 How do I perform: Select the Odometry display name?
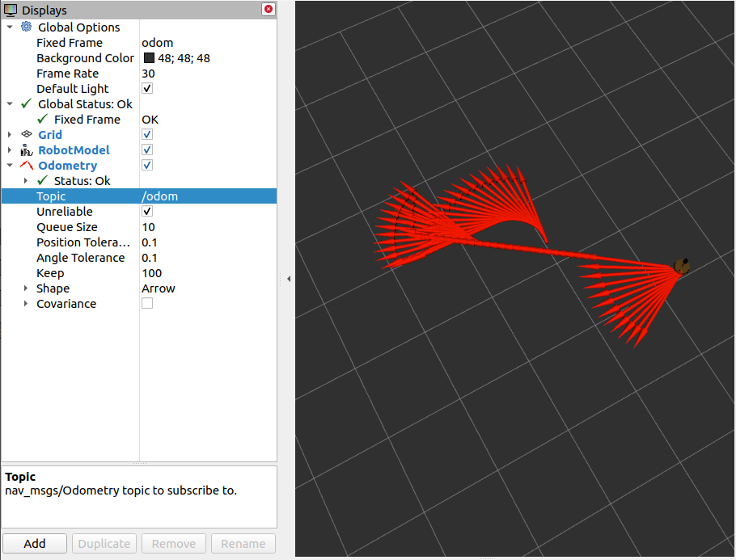pyautogui.click(x=68, y=166)
